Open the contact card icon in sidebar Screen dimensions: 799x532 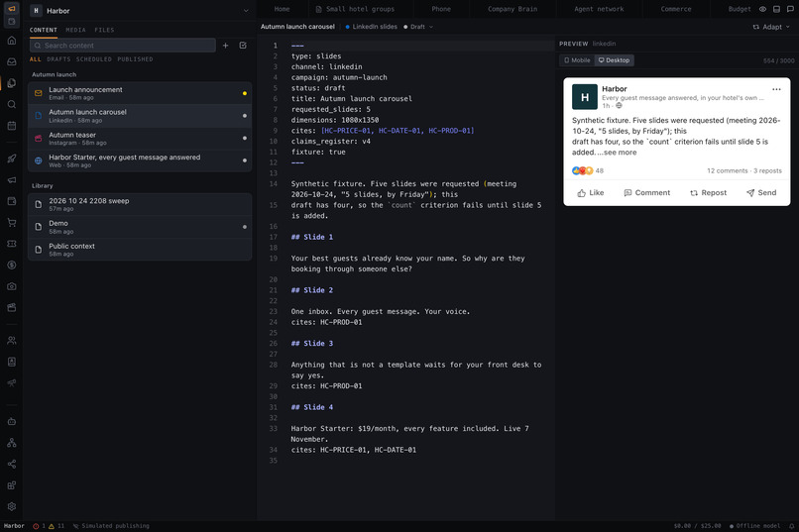(12, 362)
